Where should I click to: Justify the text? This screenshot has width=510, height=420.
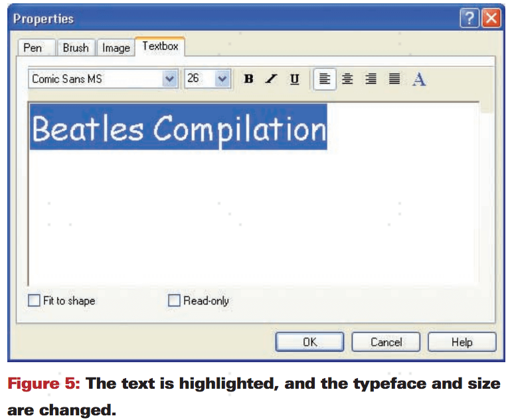(394, 79)
